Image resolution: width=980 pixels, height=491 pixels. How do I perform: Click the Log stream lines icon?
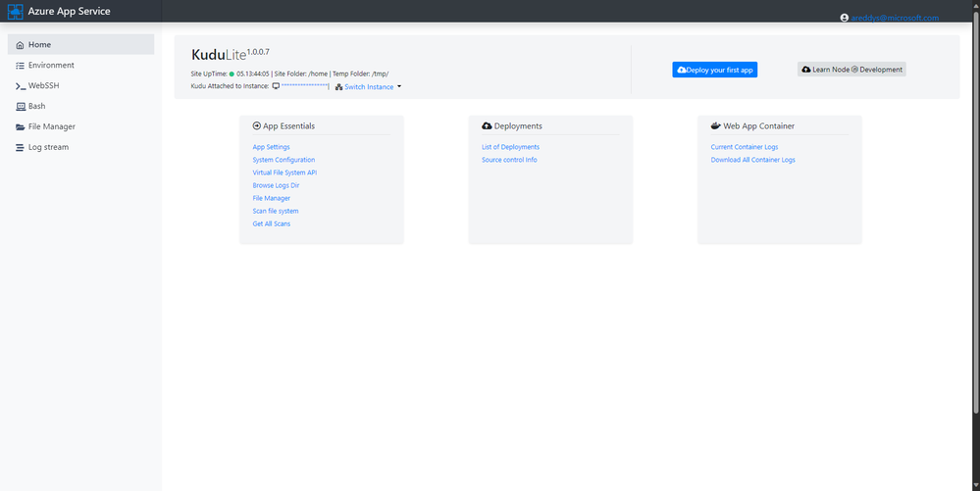click(20, 147)
